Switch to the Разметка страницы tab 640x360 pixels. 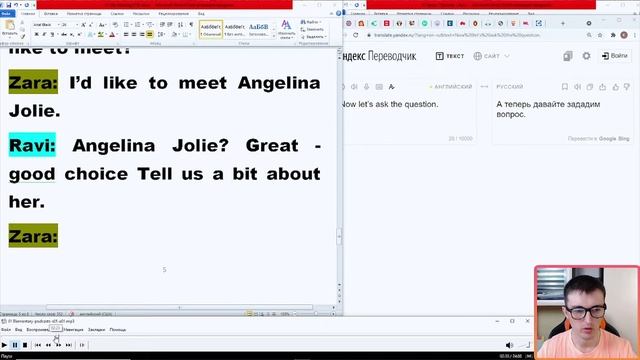pos(84,13)
